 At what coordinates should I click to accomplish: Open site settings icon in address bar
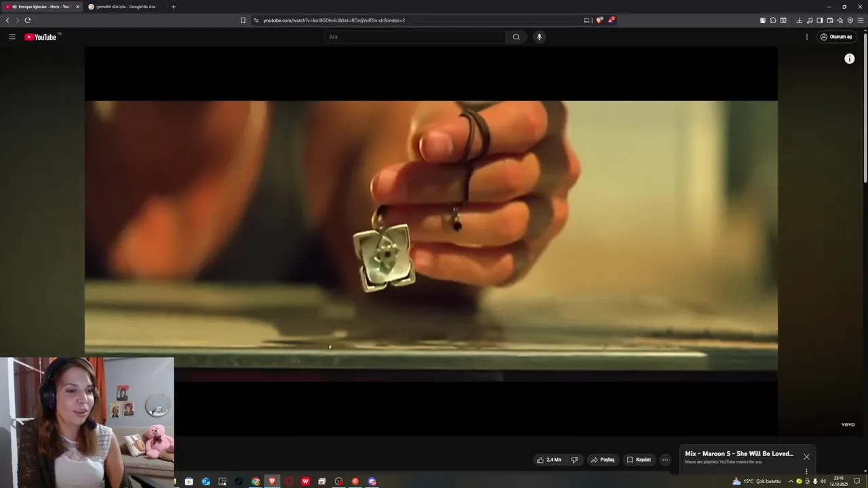pos(256,20)
